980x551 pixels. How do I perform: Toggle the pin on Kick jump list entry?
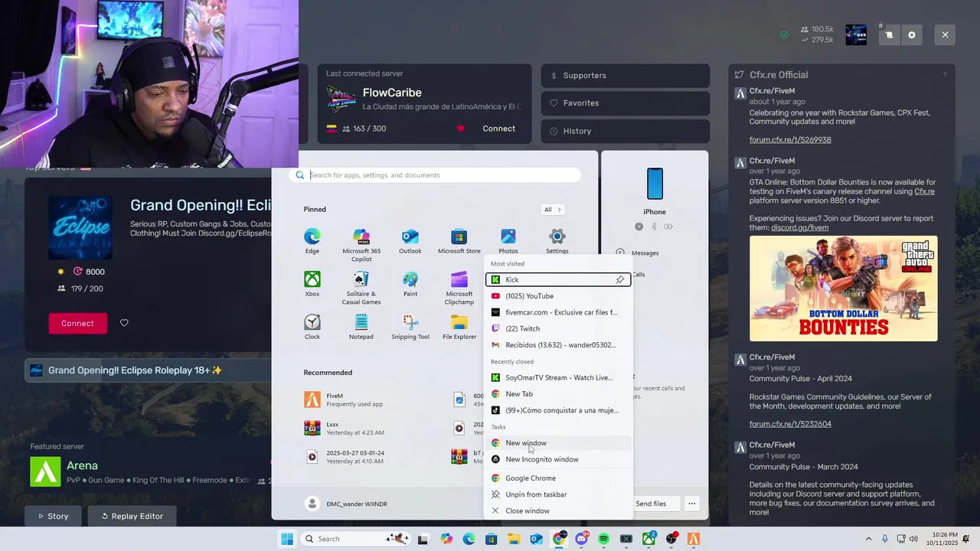pos(620,279)
